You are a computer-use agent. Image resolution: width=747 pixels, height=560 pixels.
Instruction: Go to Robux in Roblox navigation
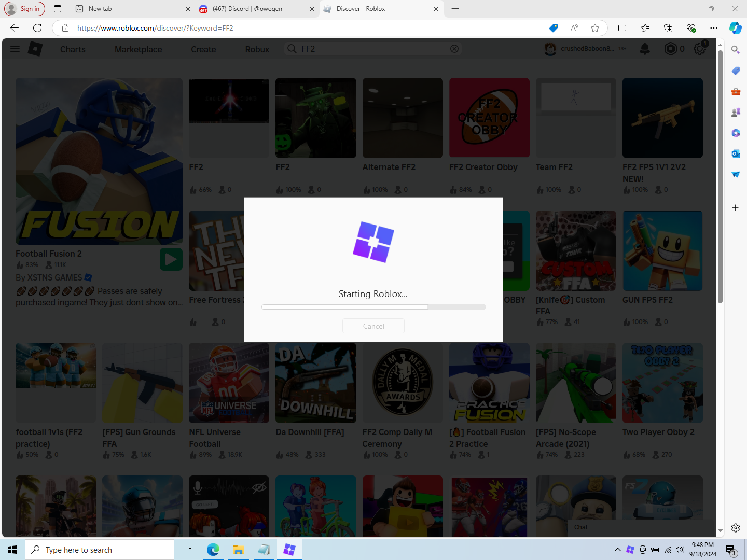click(257, 49)
